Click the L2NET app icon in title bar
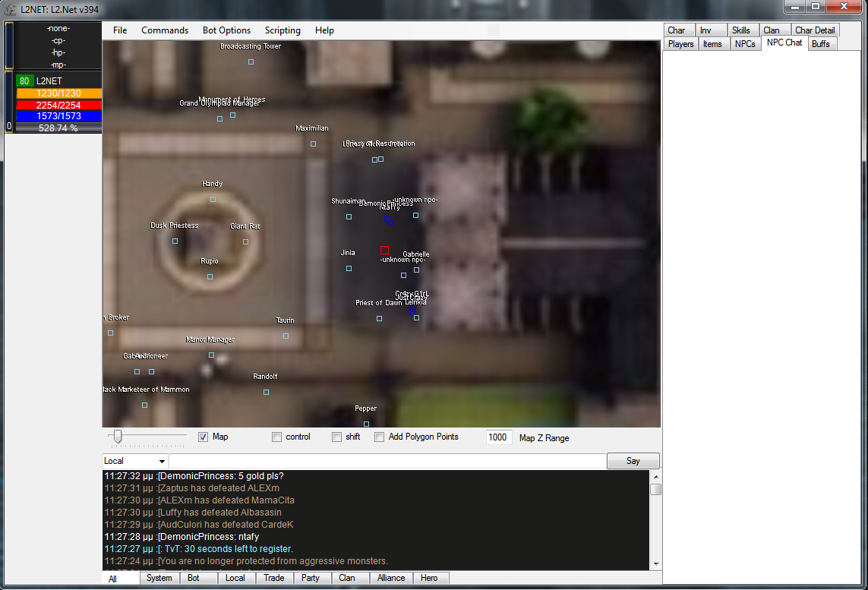868x590 pixels. pyautogui.click(x=10, y=9)
